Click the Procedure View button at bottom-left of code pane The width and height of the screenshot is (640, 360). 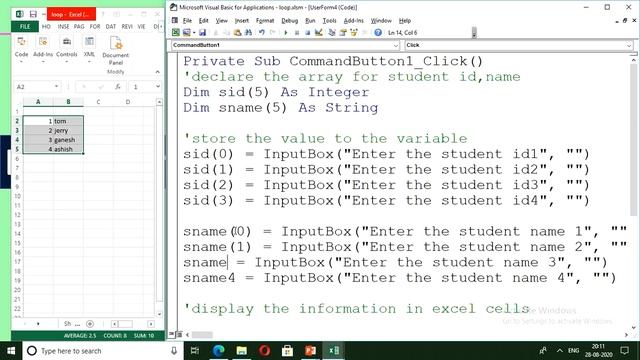click(x=172, y=335)
